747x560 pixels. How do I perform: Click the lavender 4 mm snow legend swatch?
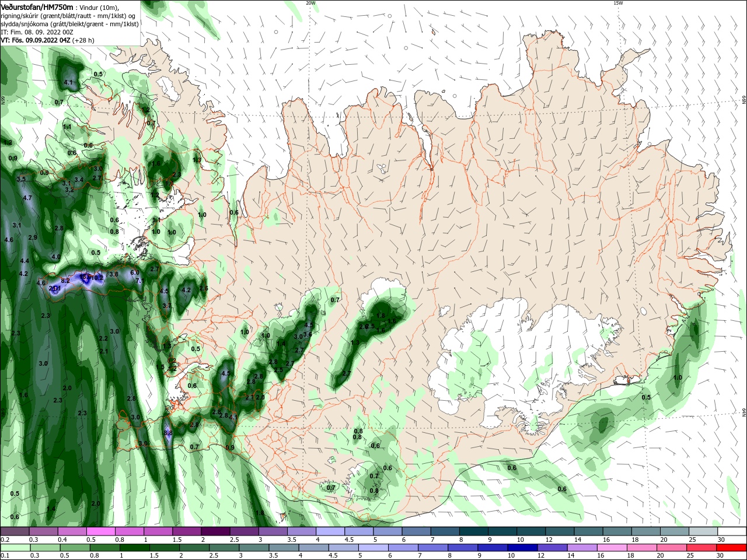click(330, 531)
